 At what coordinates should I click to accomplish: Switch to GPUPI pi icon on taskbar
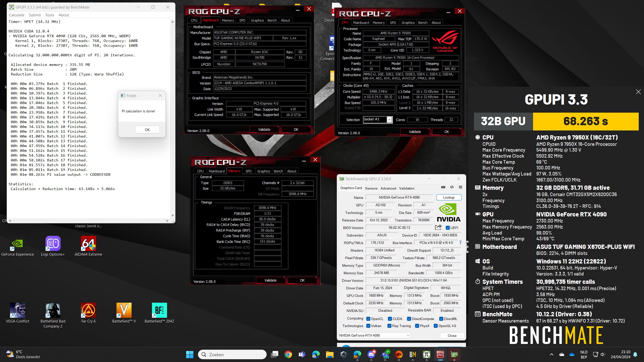click(427, 354)
